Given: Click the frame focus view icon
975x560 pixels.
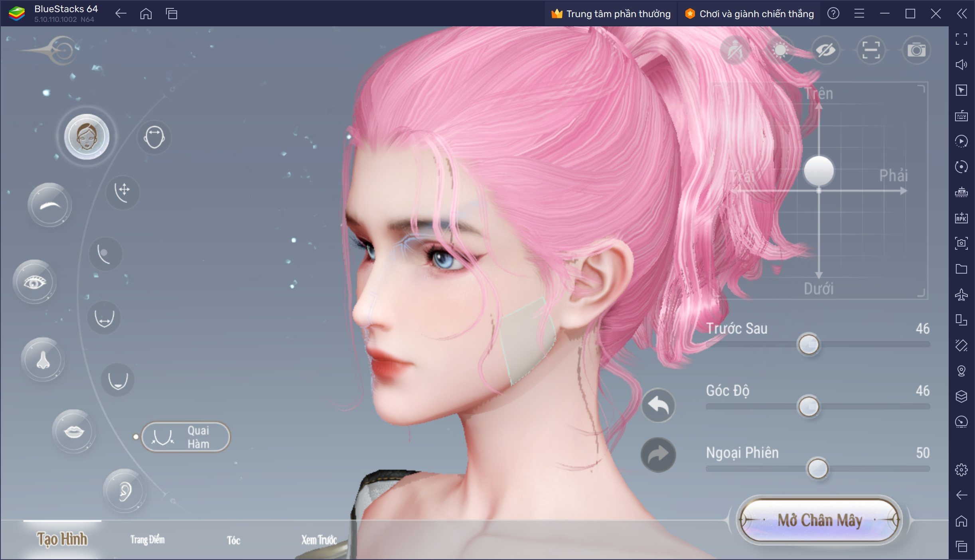Looking at the screenshot, I should 871,50.
